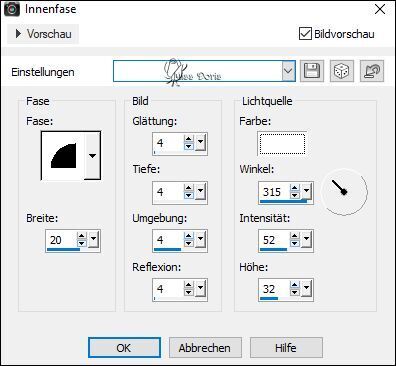Screen dimensions: 396x366
Task: Click the save preset floppy disk icon
Action: point(312,71)
